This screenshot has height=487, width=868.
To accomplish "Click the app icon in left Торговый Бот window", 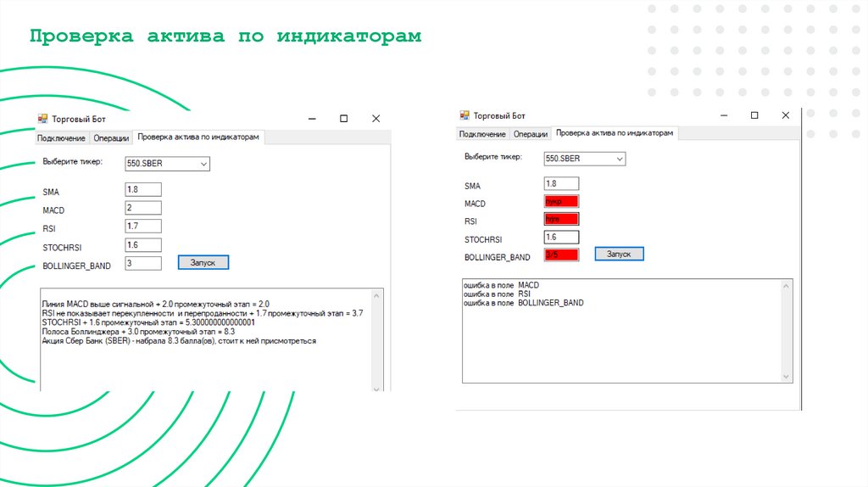I will tap(42, 119).
